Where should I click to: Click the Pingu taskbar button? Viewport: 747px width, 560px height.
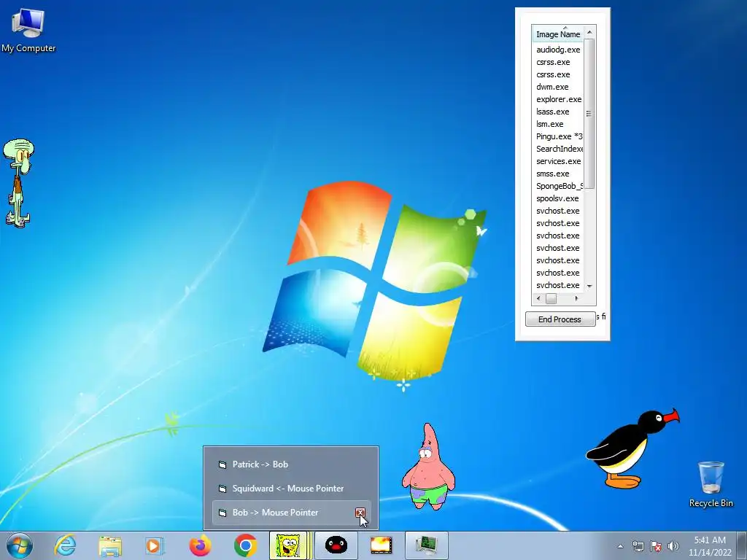[336, 545]
